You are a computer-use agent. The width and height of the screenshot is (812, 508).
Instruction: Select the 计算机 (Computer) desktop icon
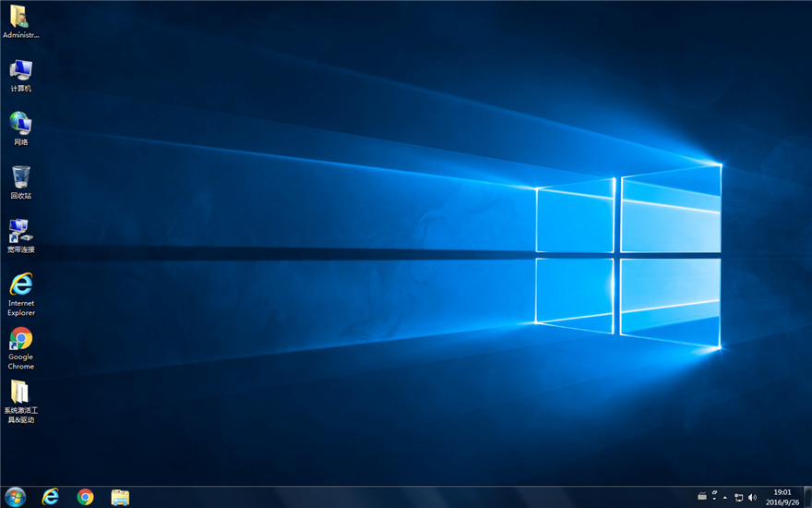click(20, 75)
